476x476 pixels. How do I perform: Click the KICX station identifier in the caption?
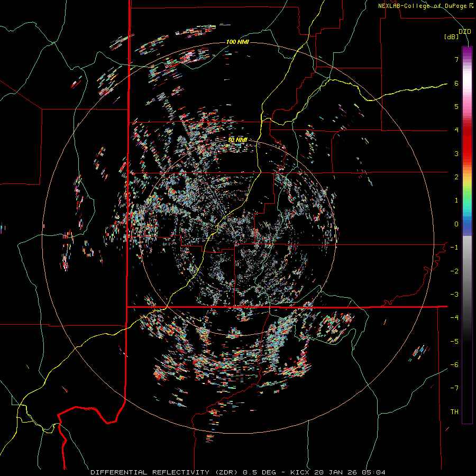click(300, 472)
